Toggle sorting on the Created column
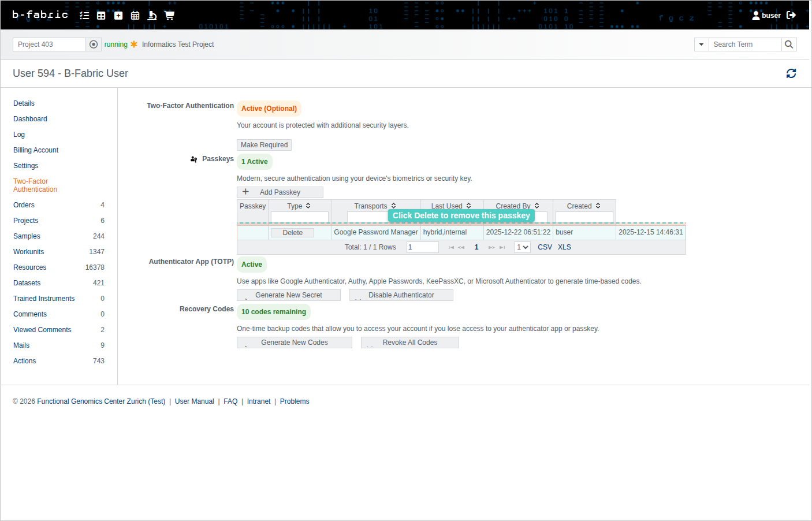The image size is (812, 521). tap(598, 206)
